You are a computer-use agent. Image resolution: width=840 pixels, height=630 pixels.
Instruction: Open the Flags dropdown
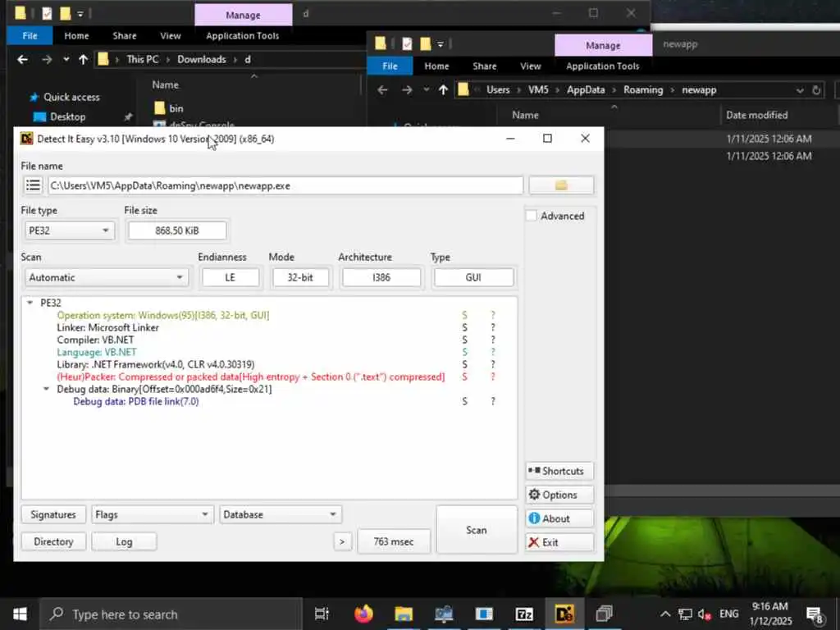click(152, 514)
